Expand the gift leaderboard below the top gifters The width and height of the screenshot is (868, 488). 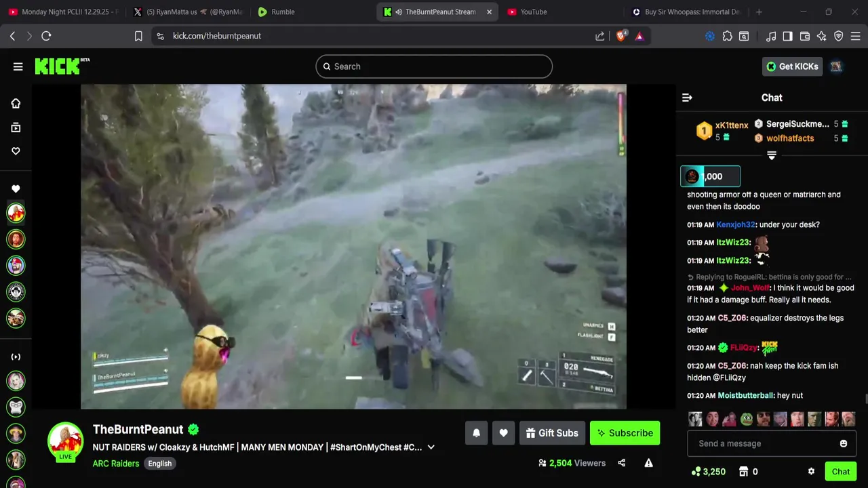pos(772,155)
